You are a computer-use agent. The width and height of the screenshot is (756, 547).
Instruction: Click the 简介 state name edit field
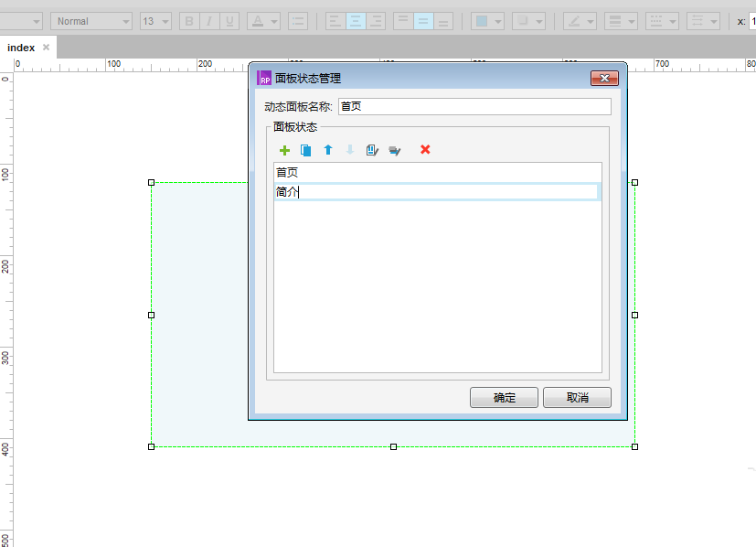tap(436, 191)
